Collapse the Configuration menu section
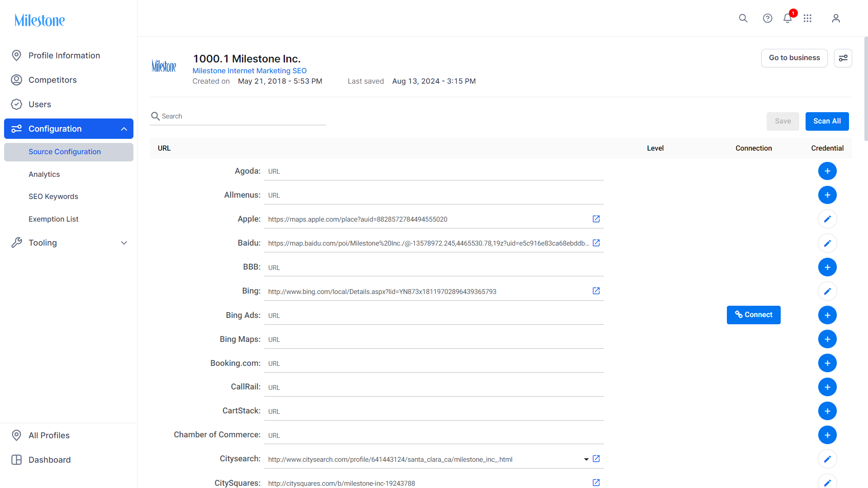The width and height of the screenshot is (868, 488). coord(124,129)
